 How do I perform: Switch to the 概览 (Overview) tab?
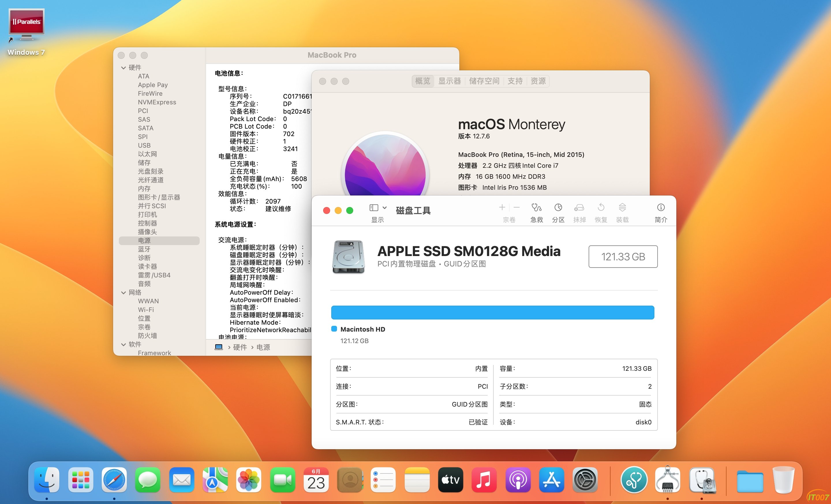[423, 81]
